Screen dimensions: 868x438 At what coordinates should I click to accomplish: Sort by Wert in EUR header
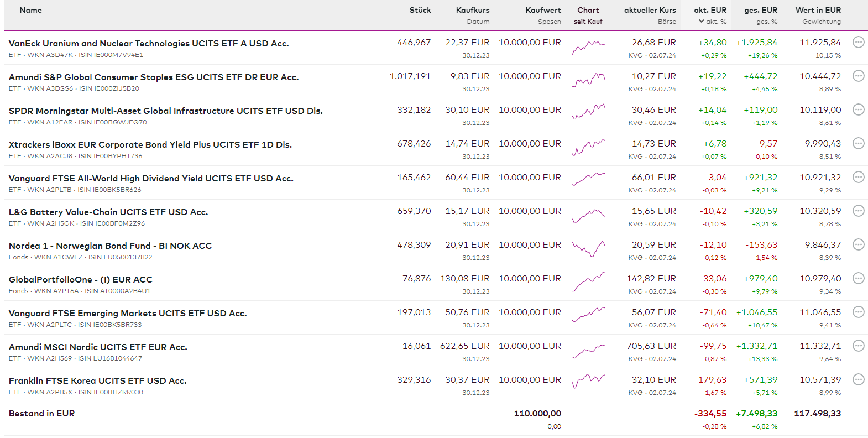click(x=818, y=10)
